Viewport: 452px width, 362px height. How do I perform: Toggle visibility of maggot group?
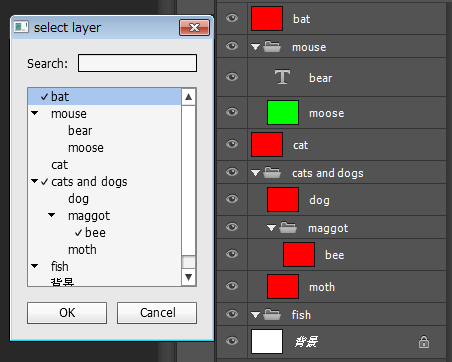pos(232,227)
